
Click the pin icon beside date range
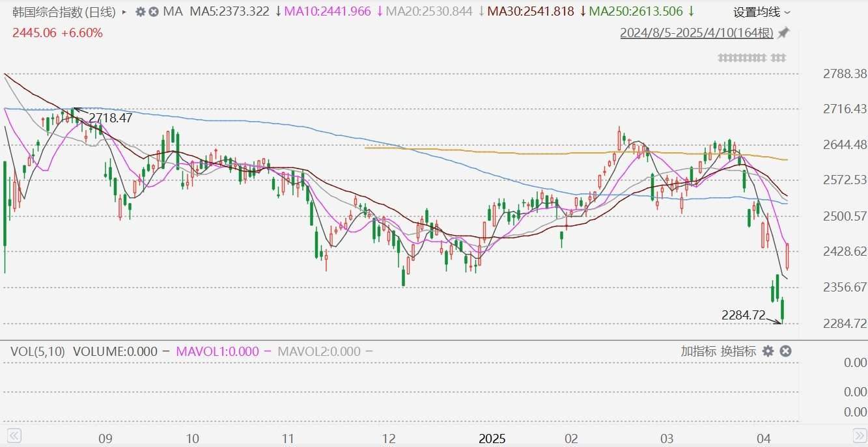pyautogui.click(x=783, y=33)
